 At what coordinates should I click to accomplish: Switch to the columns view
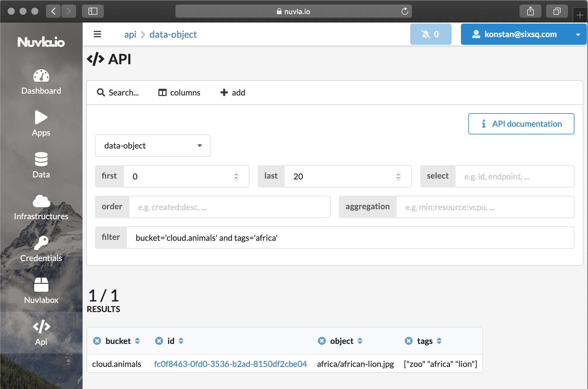179,92
